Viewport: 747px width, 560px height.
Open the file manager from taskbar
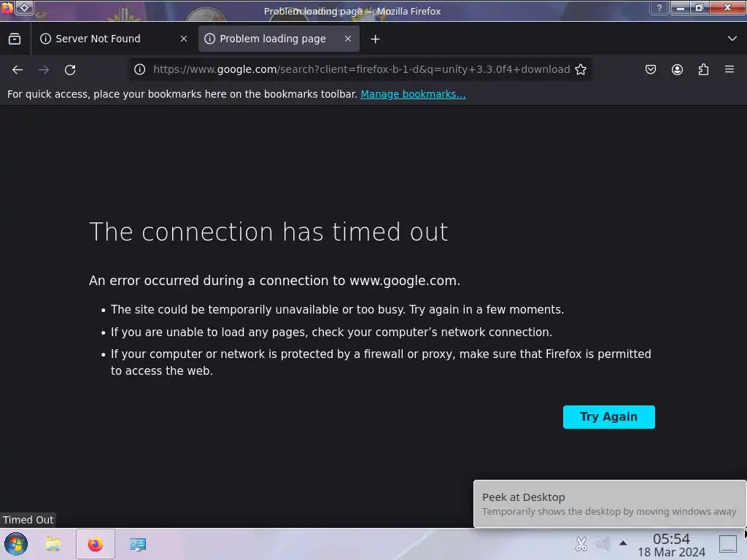53,544
